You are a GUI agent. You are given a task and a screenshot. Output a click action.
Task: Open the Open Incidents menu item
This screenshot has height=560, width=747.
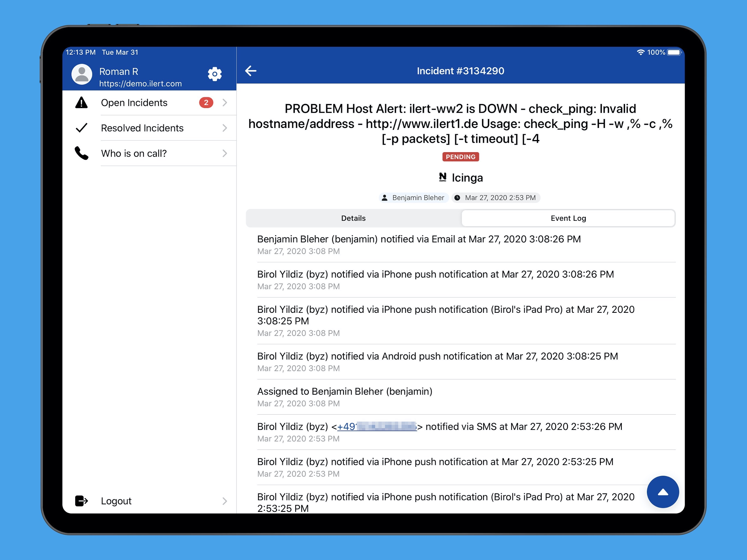click(149, 103)
